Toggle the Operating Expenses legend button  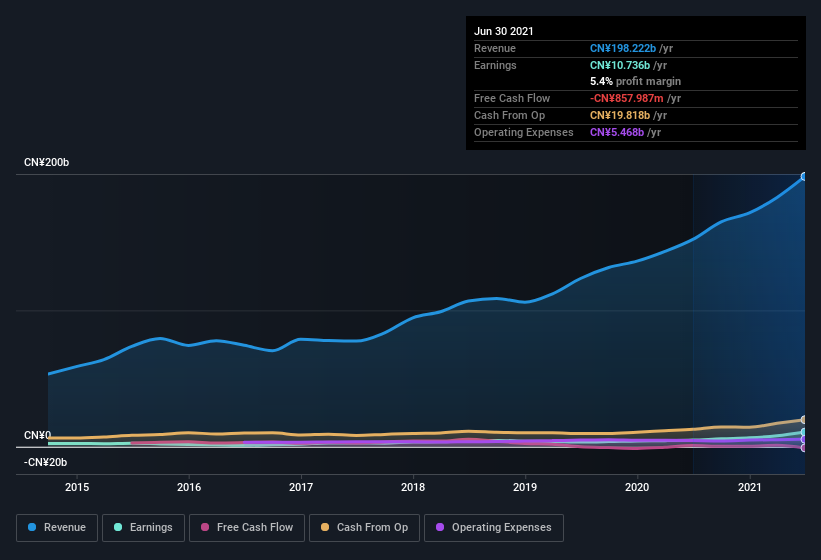click(493, 528)
